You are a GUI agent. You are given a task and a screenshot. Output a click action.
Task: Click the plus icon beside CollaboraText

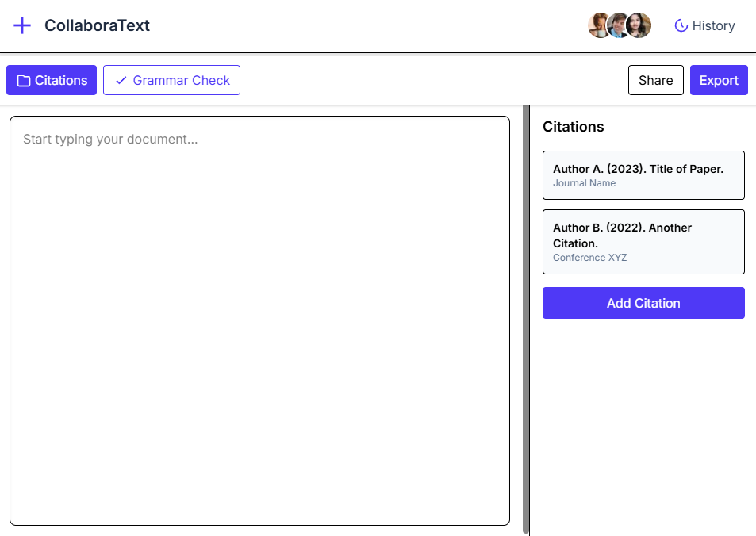(22, 25)
